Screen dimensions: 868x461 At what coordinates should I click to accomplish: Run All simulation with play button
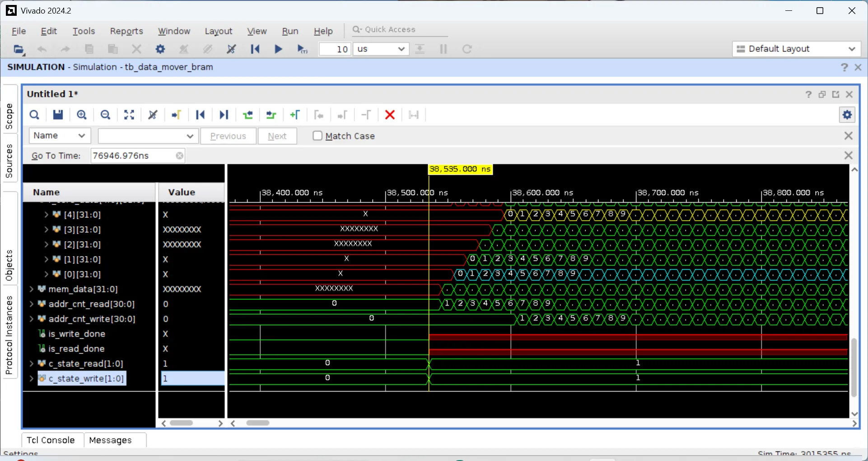click(279, 49)
